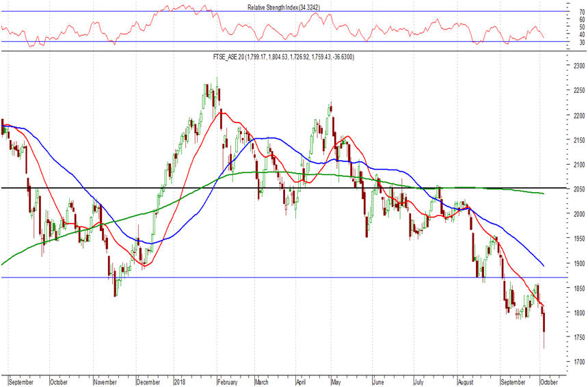Viewport: 588px width, 387px height.
Task: Click the 2050 price axis label
Action: [579, 189]
